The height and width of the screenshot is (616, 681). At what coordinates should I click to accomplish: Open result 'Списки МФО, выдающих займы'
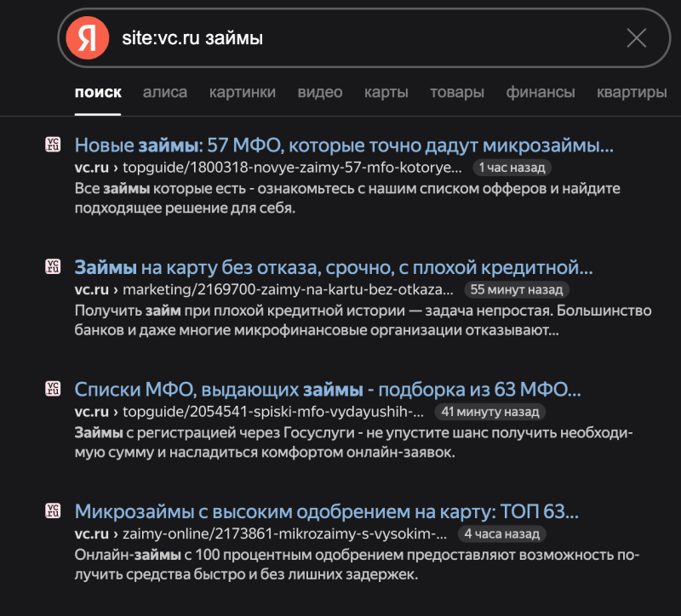pyautogui.click(x=328, y=391)
